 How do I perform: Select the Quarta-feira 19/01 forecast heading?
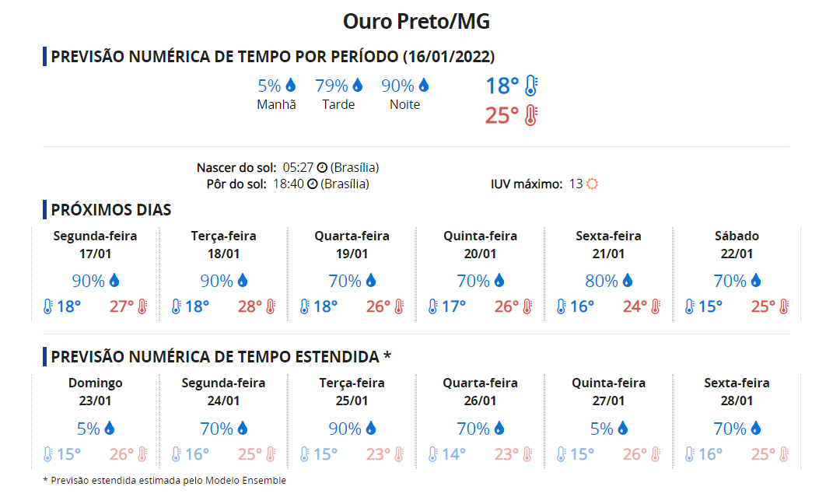tap(352, 245)
